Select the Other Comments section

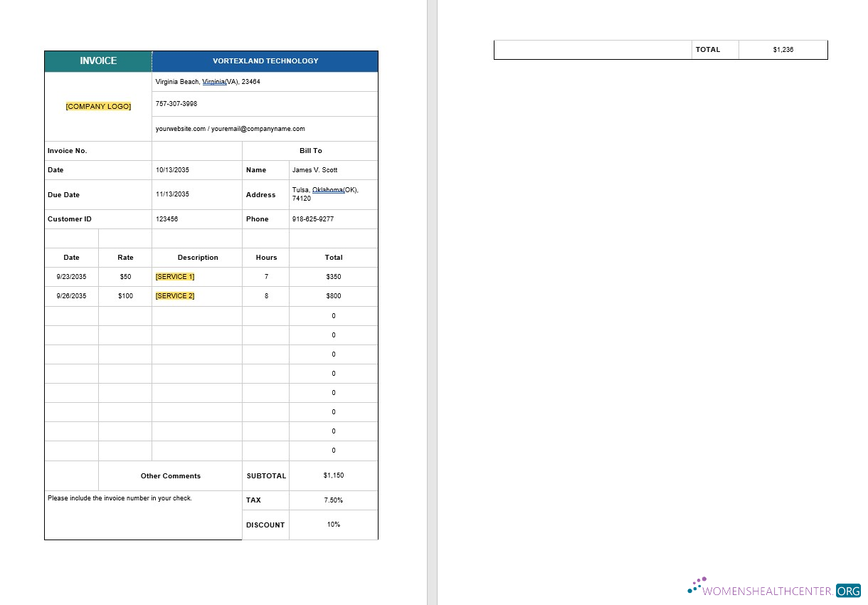coord(170,475)
